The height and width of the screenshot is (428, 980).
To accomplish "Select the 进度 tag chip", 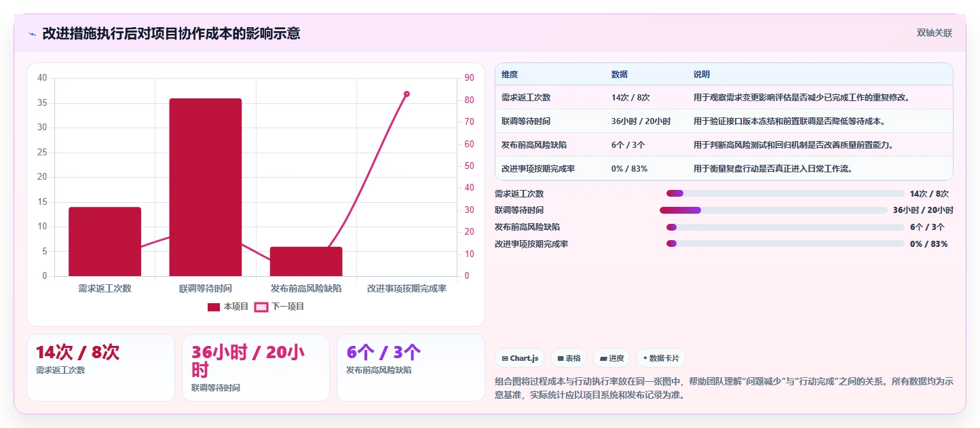I will click(x=611, y=358).
